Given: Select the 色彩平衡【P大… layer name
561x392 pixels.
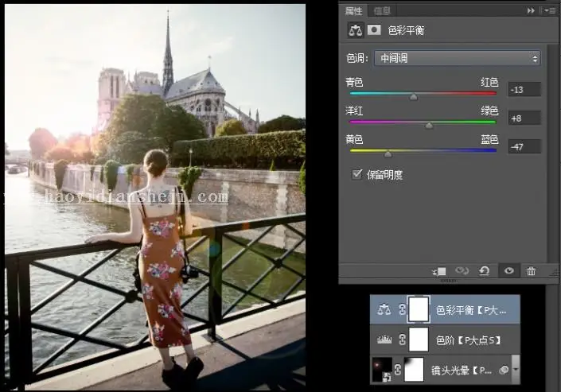Looking at the screenshot, I should click(x=471, y=310).
